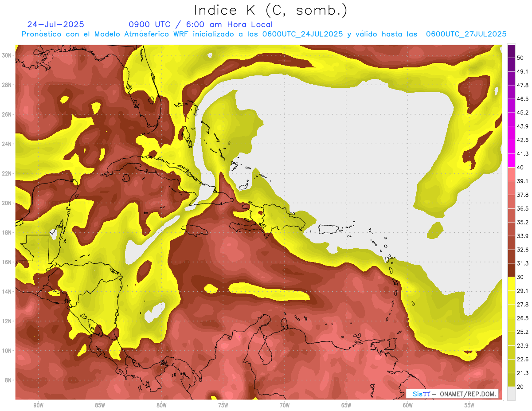
Task: Click the latitude label '26N'
Action: click(7, 114)
